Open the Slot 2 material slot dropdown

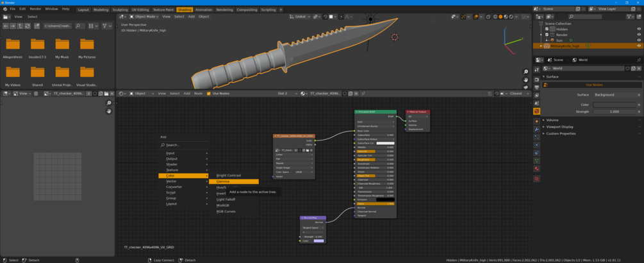(x=287, y=94)
